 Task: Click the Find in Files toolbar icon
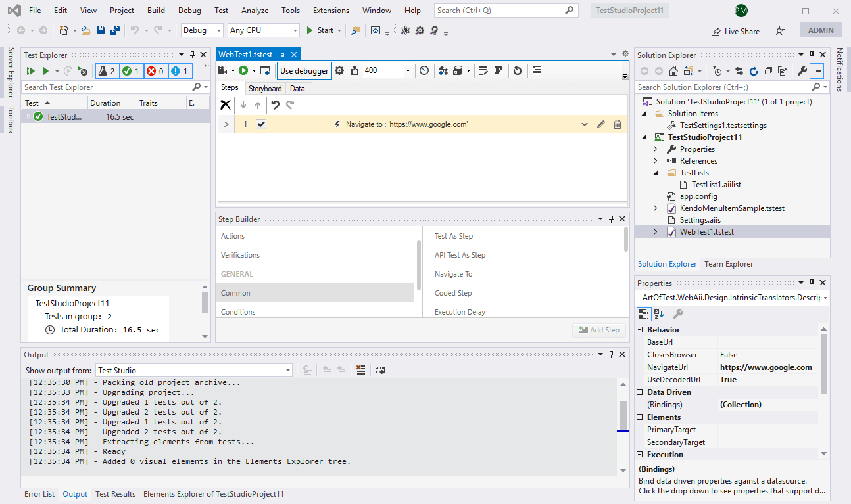[x=356, y=30]
